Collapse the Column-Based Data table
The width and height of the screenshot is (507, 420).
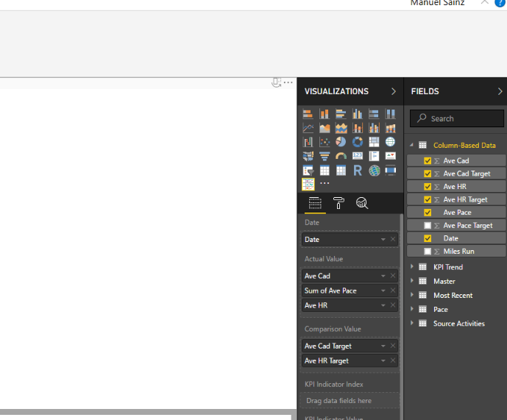(411, 145)
